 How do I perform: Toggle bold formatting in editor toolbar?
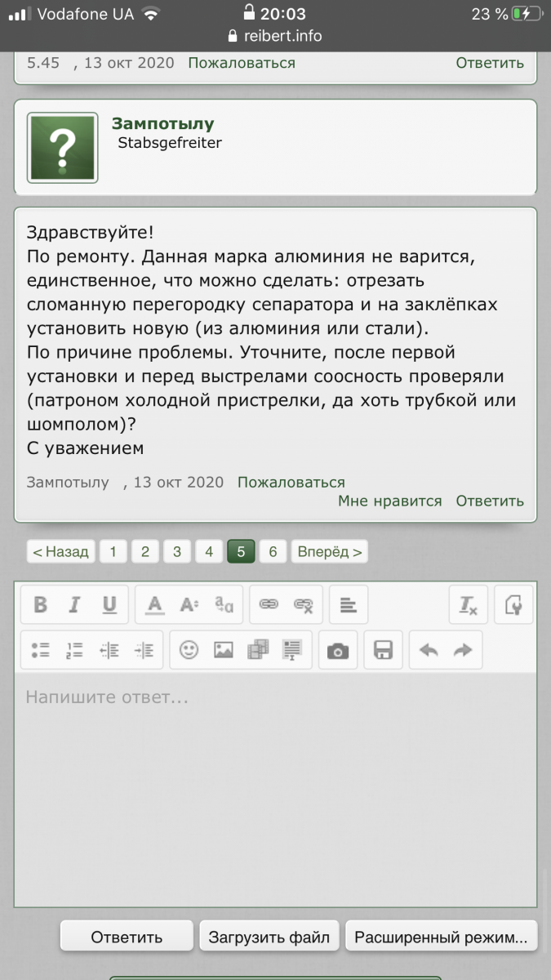[x=40, y=605]
